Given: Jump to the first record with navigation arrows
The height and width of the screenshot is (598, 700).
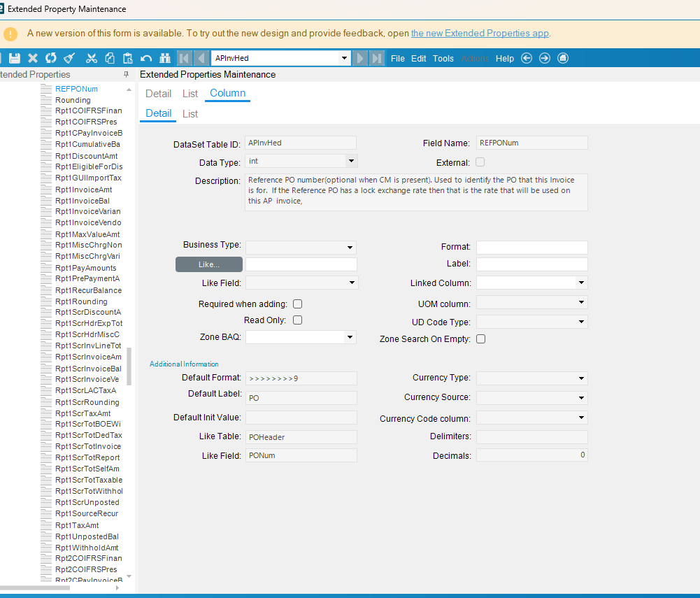Looking at the screenshot, I should tap(183, 58).
